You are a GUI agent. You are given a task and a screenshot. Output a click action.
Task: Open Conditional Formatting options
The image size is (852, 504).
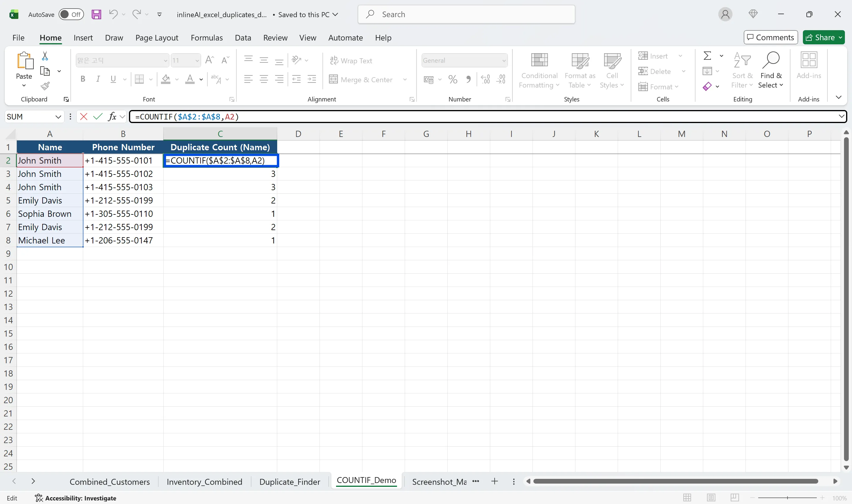click(539, 70)
